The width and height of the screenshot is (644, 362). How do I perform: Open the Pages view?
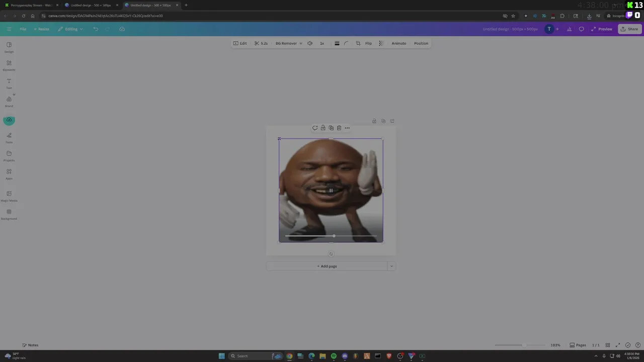(x=578, y=345)
